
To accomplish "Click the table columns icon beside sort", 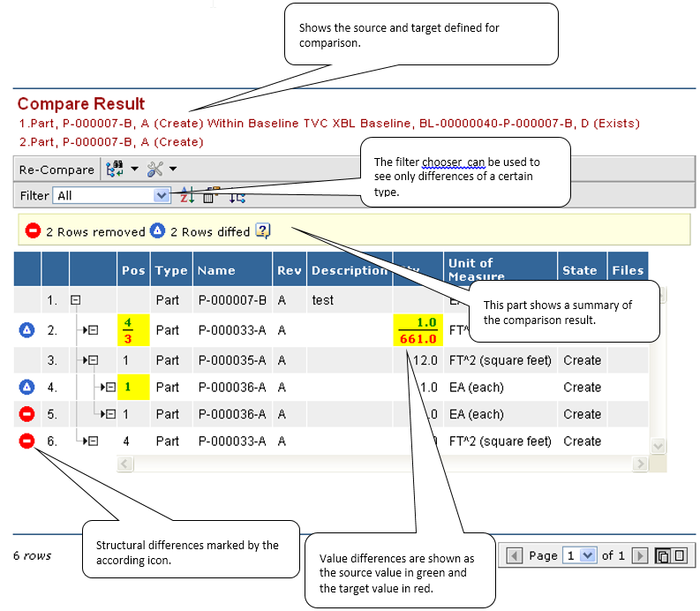I will 211,196.
